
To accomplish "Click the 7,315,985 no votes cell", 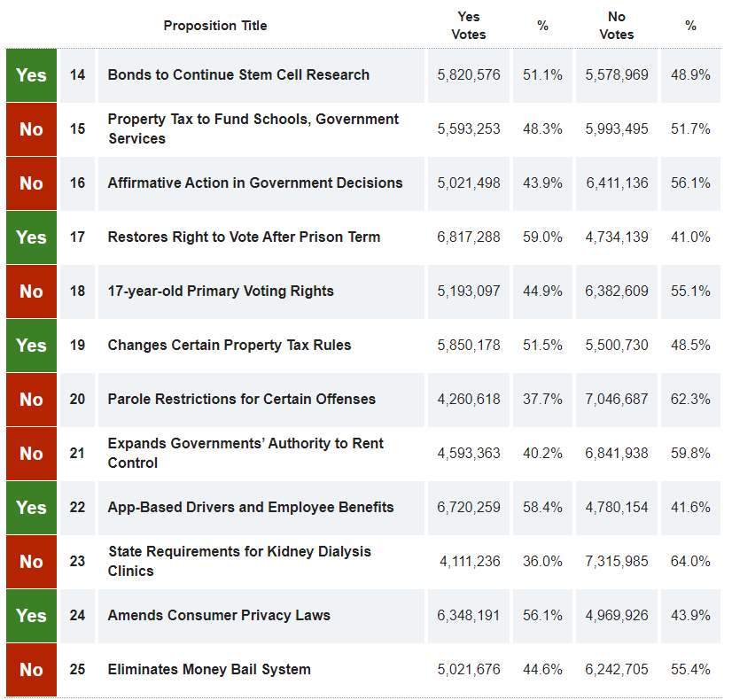I will tap(616, 561).
